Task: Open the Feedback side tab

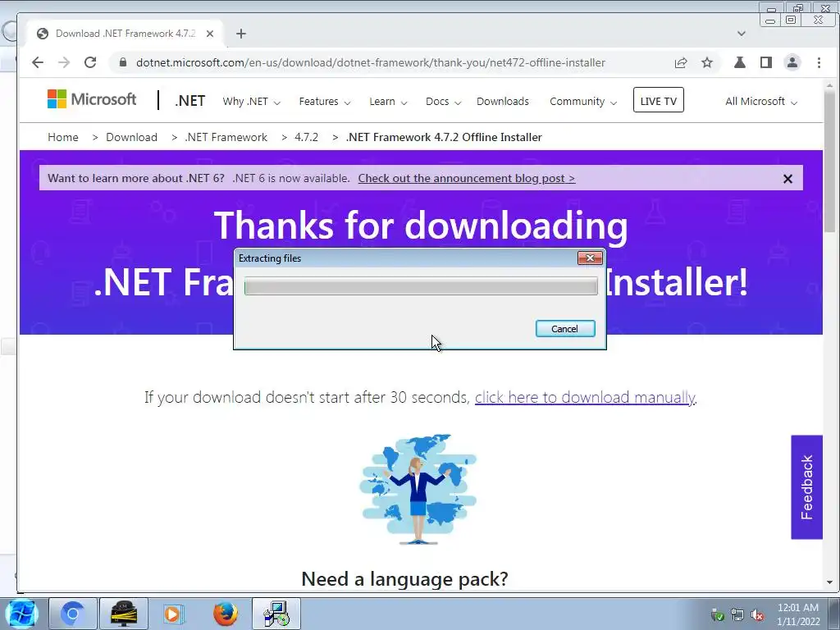Action: pyautogui.click(x=807, y=487)
